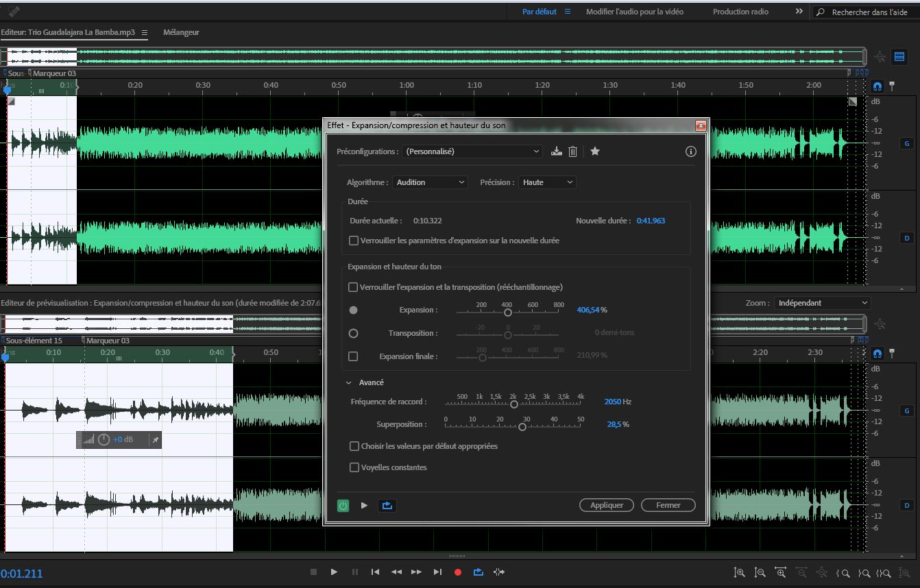Toggle the effect power state button
Screen dimensions: 920x588
click(x=343, y=506)
